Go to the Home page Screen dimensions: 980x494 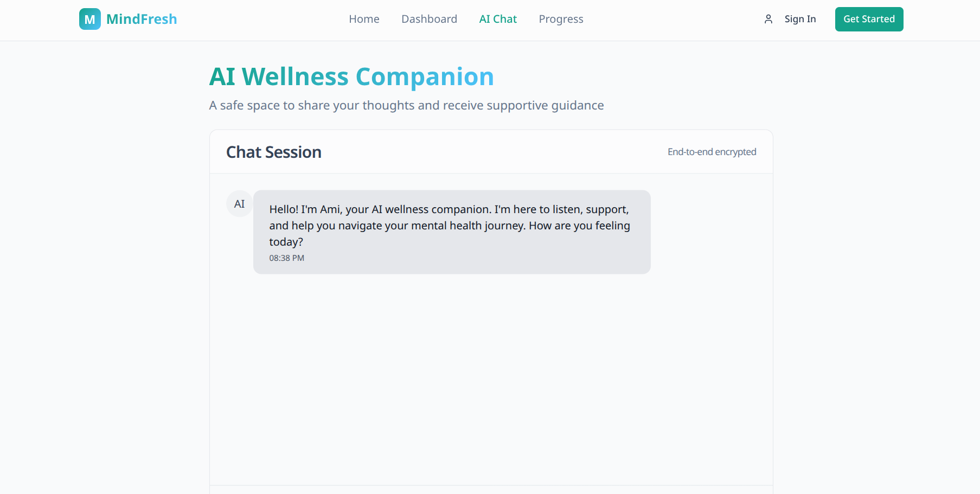(364, 19)
